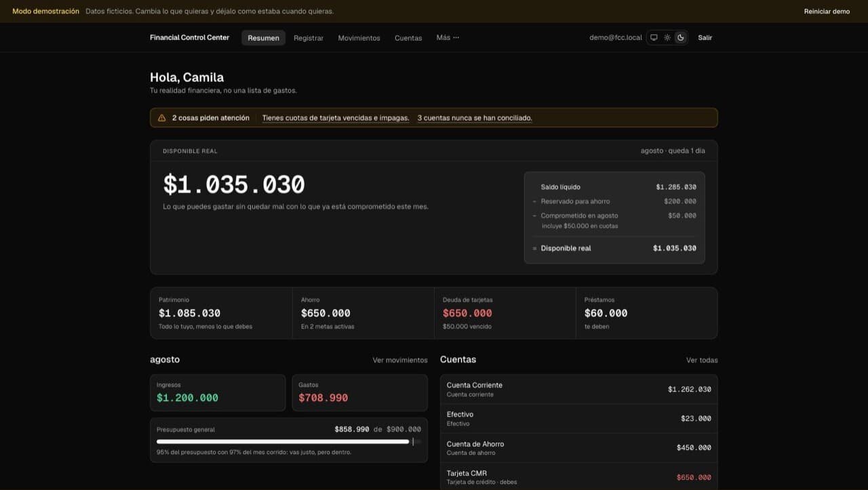Viewport: 868px width, 490px height.
Task: Click Ver todas accounts link
Action: (x=702, y=360)
